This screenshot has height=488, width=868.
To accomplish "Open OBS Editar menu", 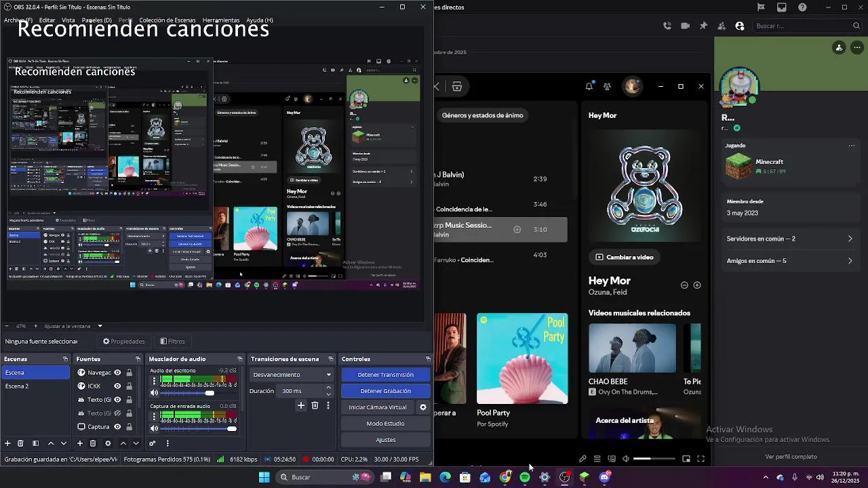I will click(x=47, y=20).
